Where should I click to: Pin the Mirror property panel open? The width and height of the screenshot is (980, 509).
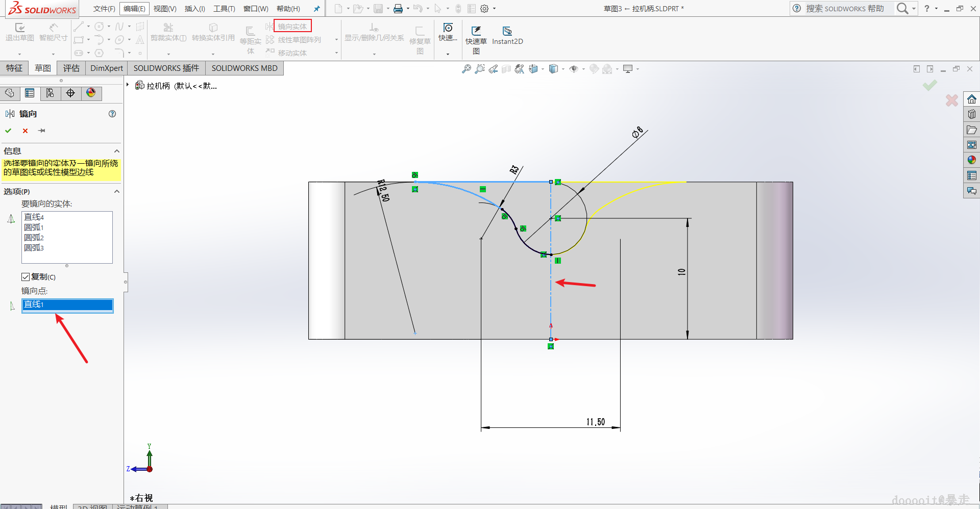(x=42, y=131)
